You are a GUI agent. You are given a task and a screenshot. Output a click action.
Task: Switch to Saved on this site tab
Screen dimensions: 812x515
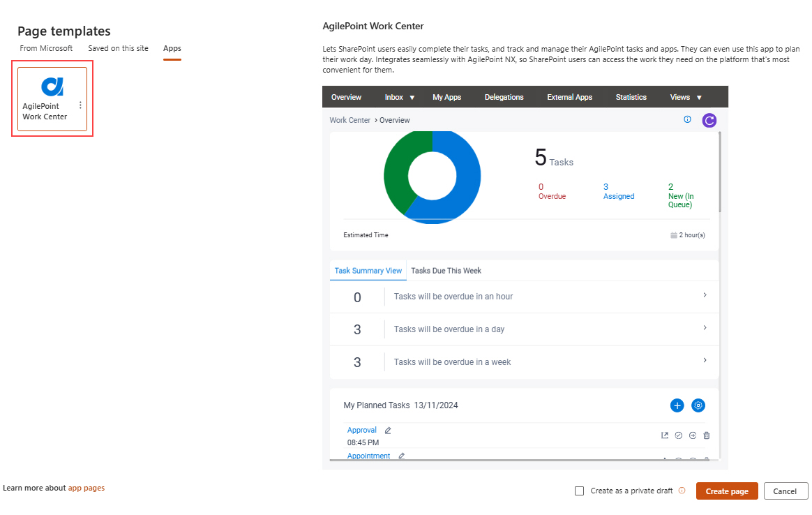point(118,48)
